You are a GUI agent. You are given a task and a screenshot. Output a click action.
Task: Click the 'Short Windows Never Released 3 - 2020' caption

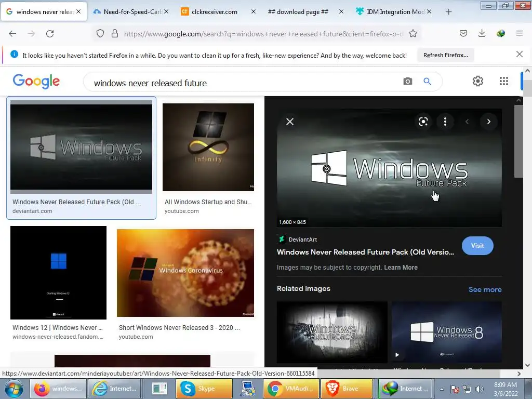pos(179,328)
